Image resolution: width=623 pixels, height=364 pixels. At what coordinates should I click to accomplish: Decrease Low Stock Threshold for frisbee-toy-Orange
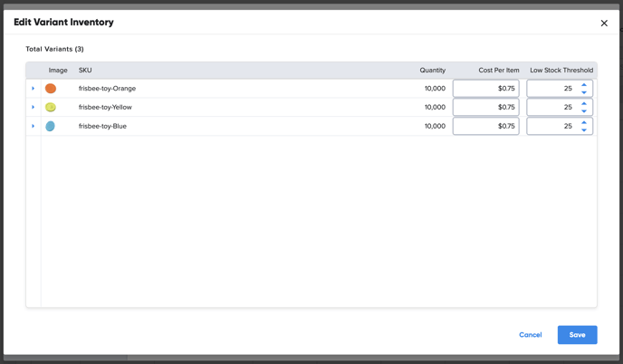click(584, 92)
